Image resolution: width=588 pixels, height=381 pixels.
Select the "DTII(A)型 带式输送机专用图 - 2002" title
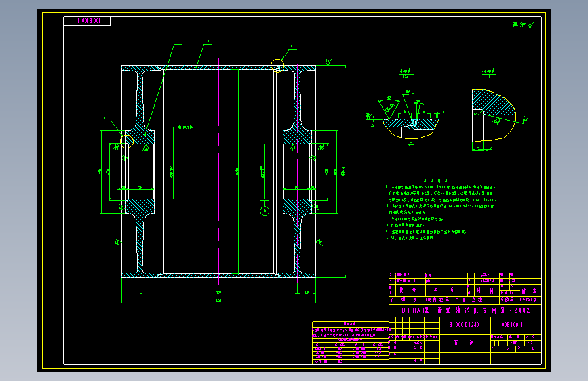point(466,310)
